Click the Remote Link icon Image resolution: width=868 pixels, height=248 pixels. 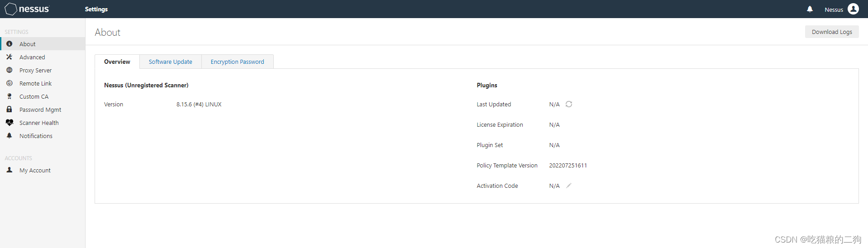click(x=9, y=83)
